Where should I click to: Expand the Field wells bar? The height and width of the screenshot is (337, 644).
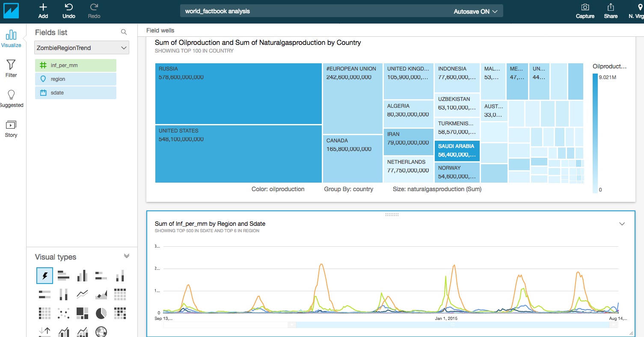point(160,30)
